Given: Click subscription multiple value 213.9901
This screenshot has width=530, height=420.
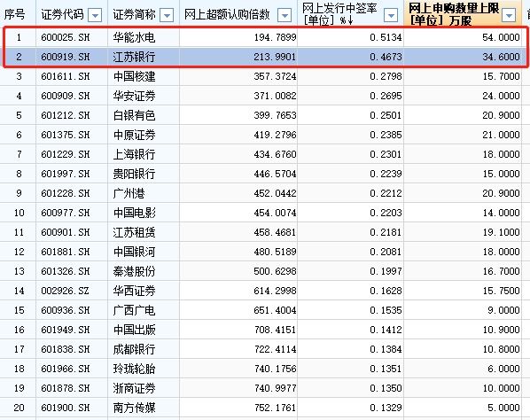Looking at the screenshot, I should click(x=275, y=57).
